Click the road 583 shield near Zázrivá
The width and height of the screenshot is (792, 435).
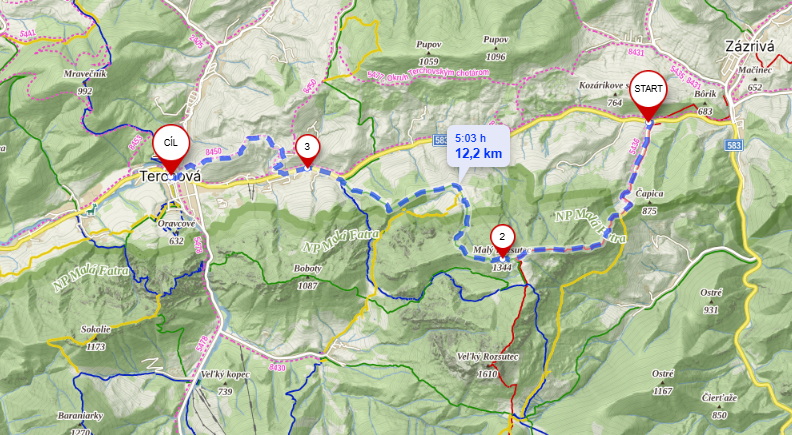tap(734, 146)
